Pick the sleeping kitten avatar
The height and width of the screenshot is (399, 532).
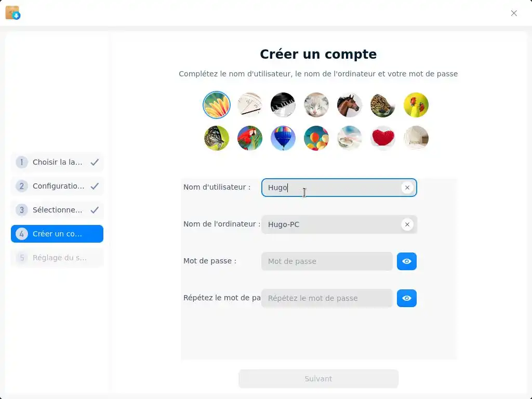(x=316, y=105)
